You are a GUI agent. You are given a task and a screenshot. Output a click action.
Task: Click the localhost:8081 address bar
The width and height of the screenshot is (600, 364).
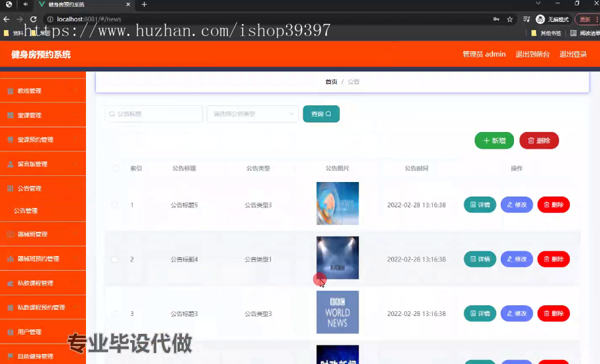click(268, 19)
